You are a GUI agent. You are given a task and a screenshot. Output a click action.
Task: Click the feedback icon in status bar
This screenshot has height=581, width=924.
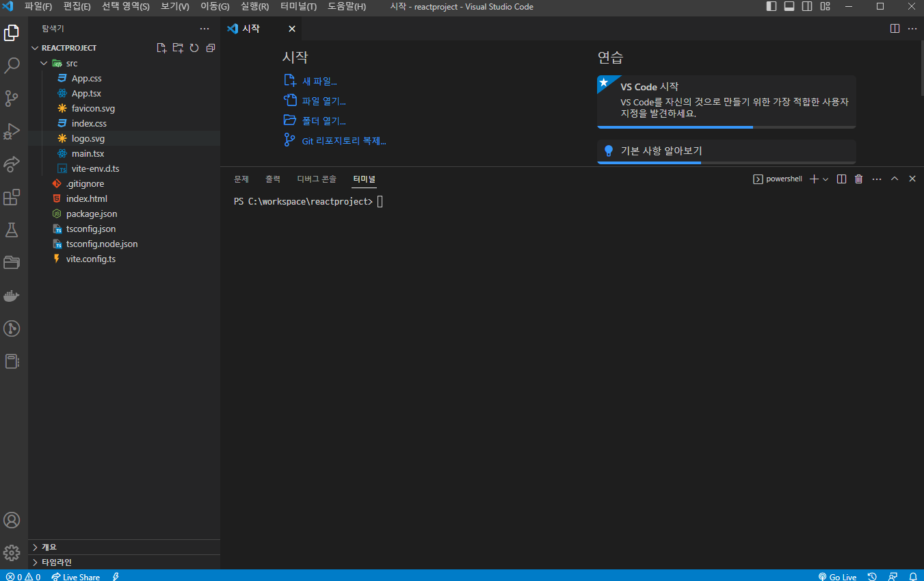(x=893, y=577)
